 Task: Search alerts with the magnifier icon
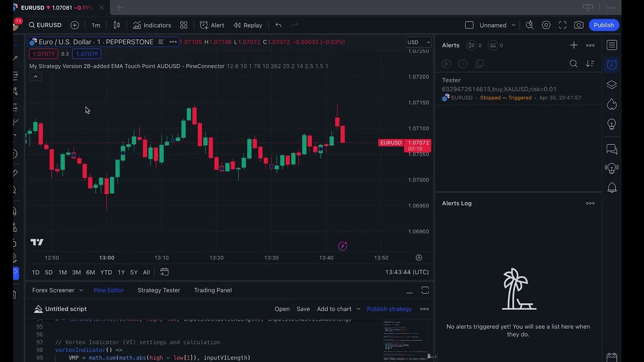coord(574,64)
